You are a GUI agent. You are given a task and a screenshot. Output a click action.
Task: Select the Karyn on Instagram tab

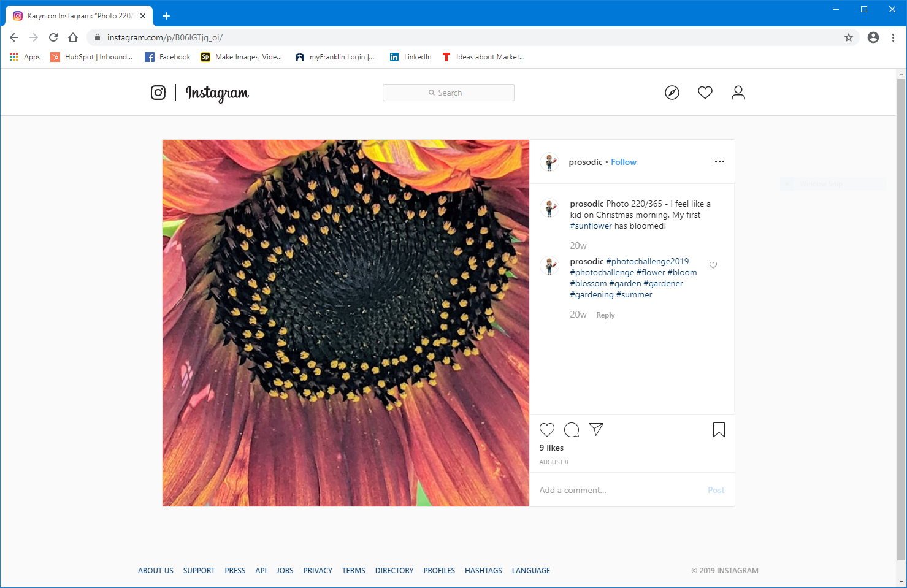(x=79, y=16)
